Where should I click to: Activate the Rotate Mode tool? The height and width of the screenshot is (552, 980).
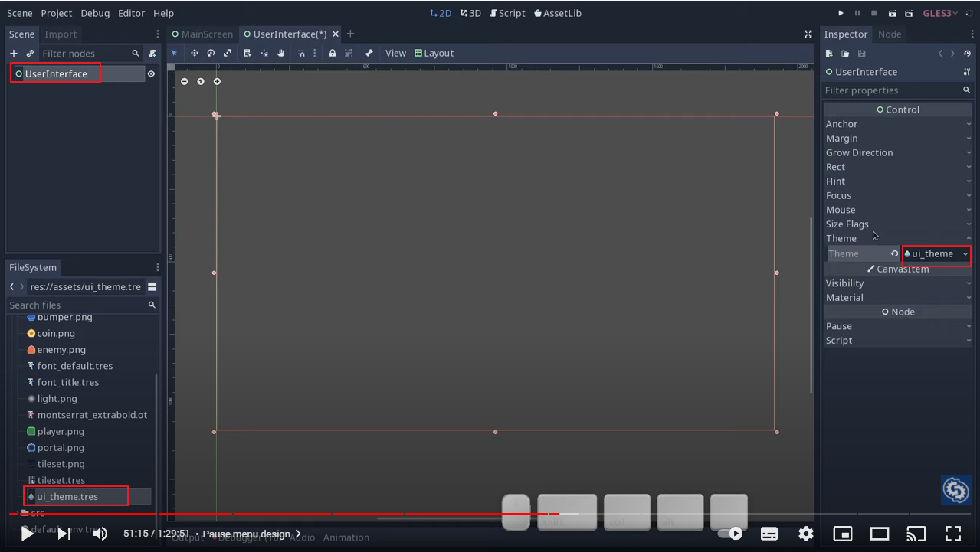pos(211,53)
